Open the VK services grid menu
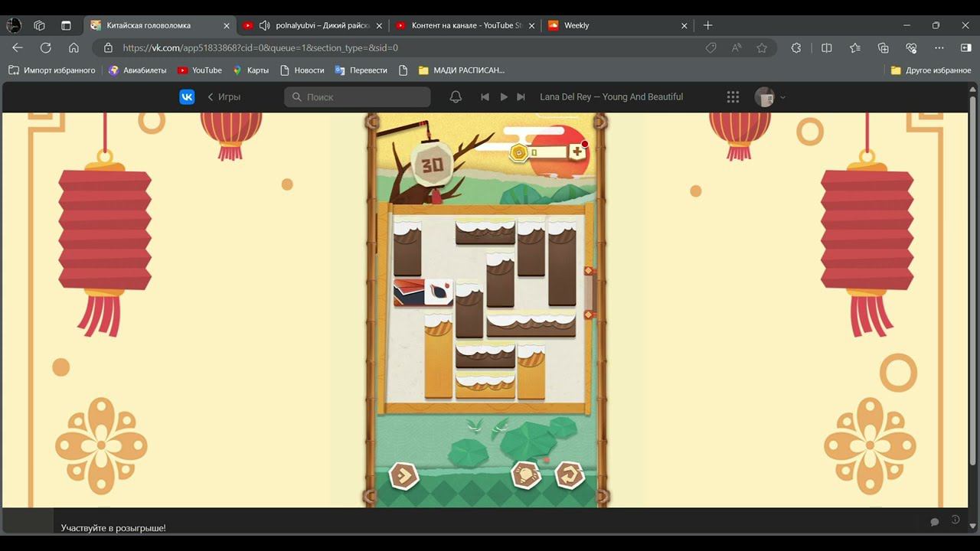This screenshot has height=551, width=980. [733, 97]
